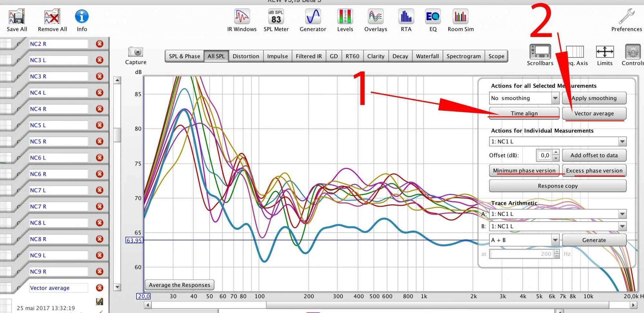Click the Save All toolbar icon
This screenshot has width=644, height=313.
click(x=17, y=17)
